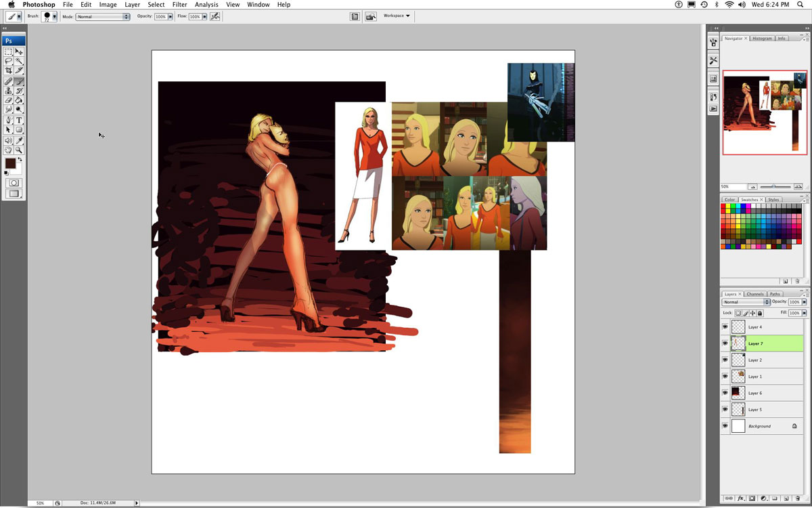Choose the Paint Bucket tool
Viewport: 812px width, 508px height.
(x=19, y=100)
